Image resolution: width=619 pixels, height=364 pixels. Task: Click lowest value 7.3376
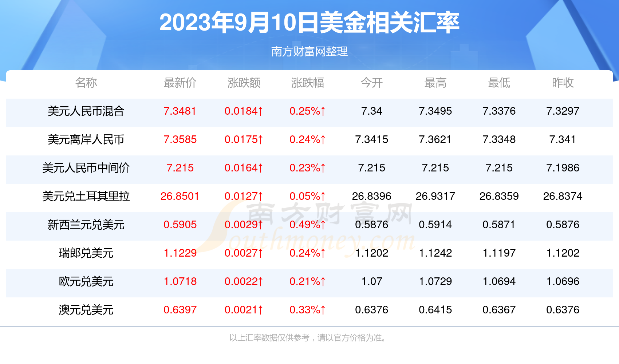click(499, 111)
